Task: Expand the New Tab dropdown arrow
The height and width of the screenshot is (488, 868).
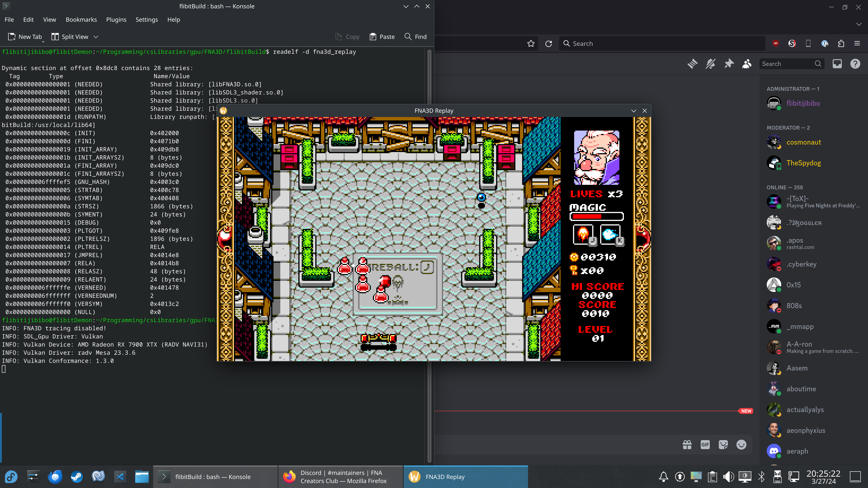Action: pyautogui.click(x=43, y=41)
